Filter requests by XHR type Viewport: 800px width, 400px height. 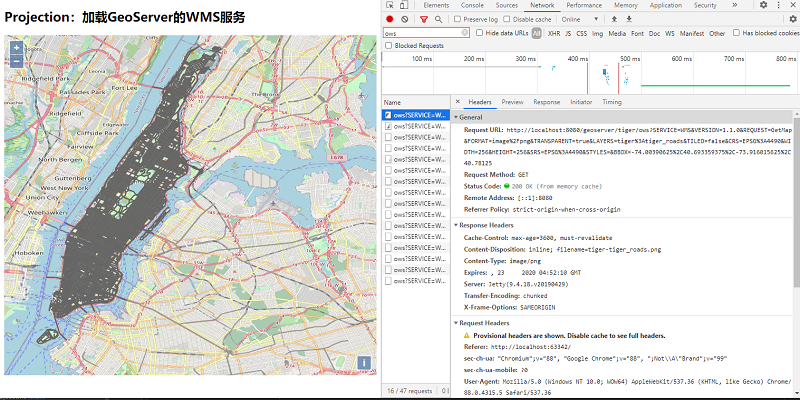point(553,33)
